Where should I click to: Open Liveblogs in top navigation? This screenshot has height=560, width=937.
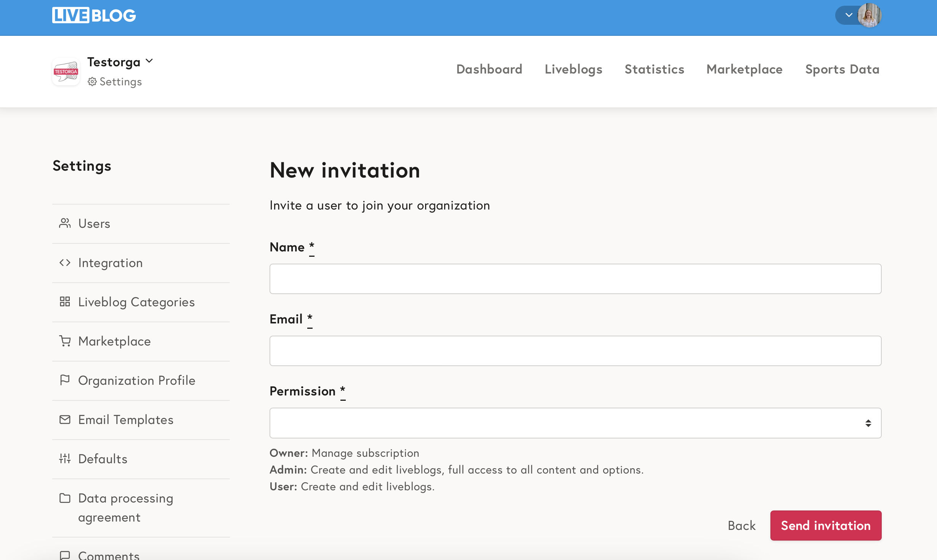pyautogui.click(x=573, y=69)
